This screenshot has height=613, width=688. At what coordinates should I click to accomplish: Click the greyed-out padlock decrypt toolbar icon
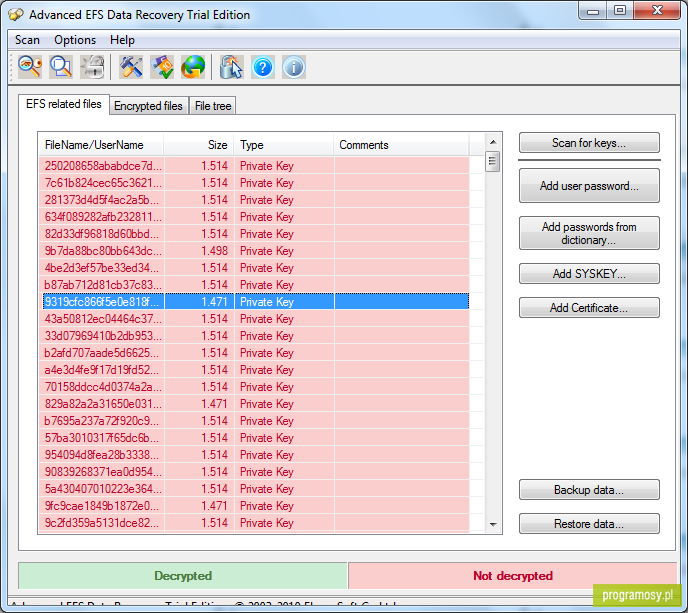tap(92, 67)
